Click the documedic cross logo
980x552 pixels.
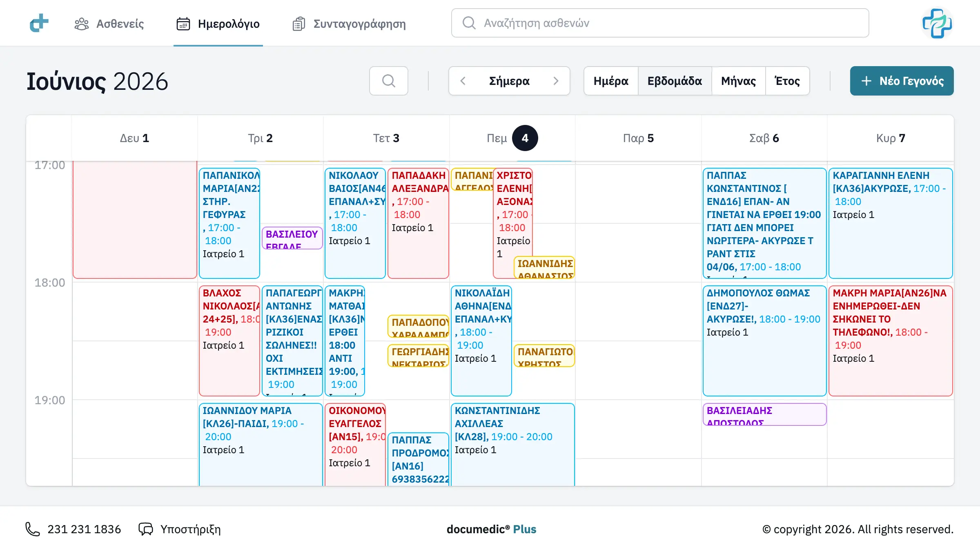39,23
